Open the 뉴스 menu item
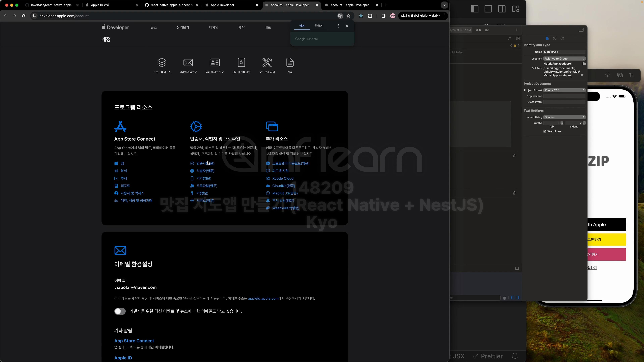 click(153, 27)
